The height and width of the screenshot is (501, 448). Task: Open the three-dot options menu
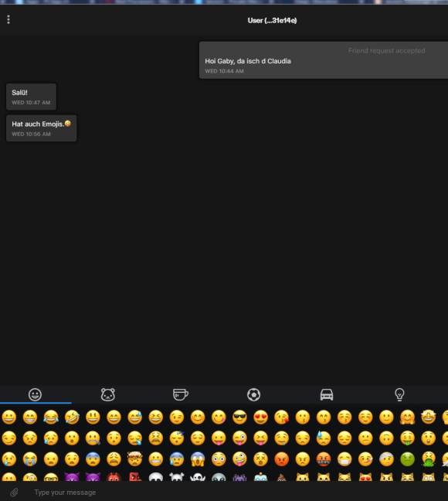point(8,19)
